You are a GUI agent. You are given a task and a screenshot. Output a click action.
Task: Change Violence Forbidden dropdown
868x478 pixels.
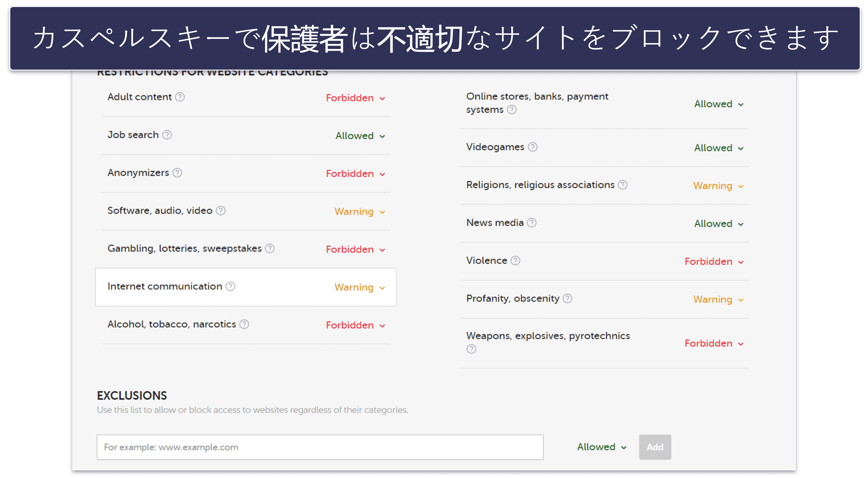click(x=714, y=262)
